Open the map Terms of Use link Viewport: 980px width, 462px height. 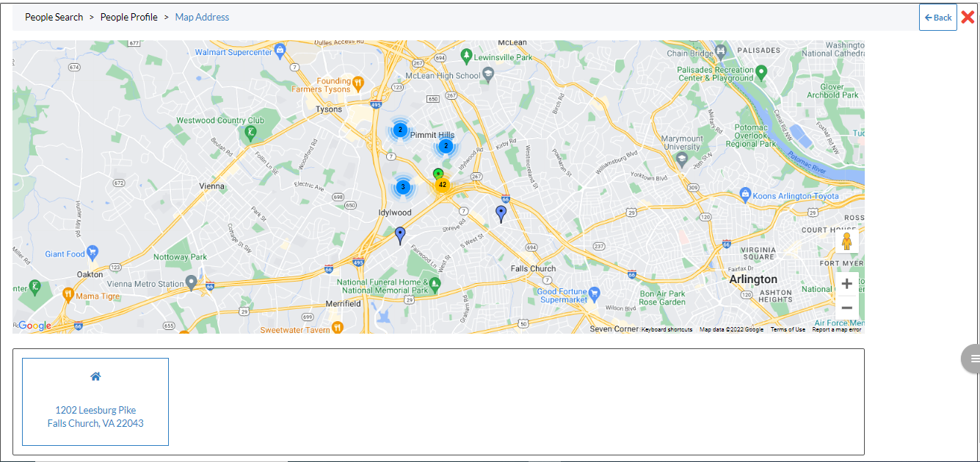[788, 330]
